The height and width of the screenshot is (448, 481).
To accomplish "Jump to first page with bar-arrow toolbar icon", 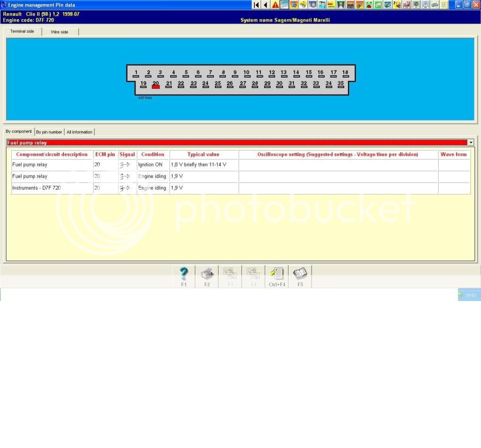I will coord(256,5).
